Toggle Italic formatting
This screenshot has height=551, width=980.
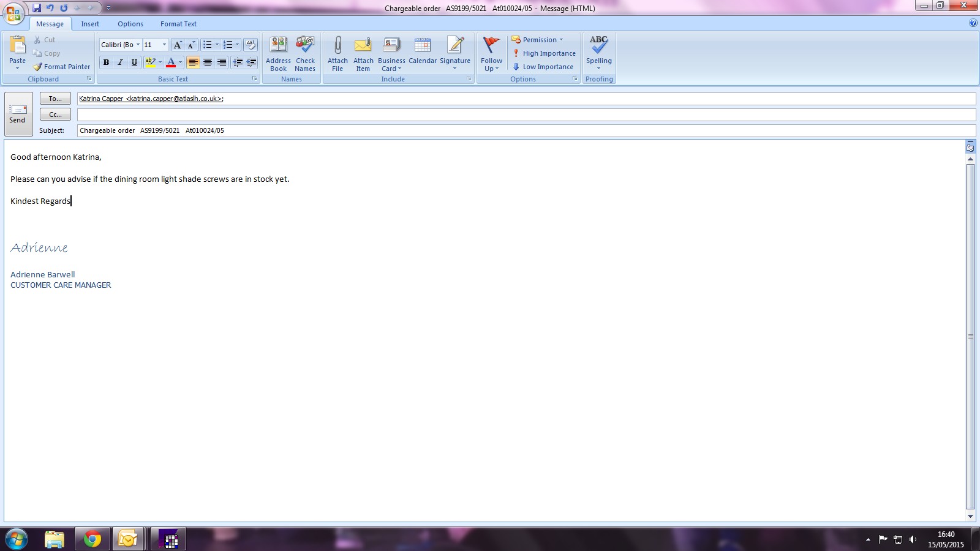120,62
